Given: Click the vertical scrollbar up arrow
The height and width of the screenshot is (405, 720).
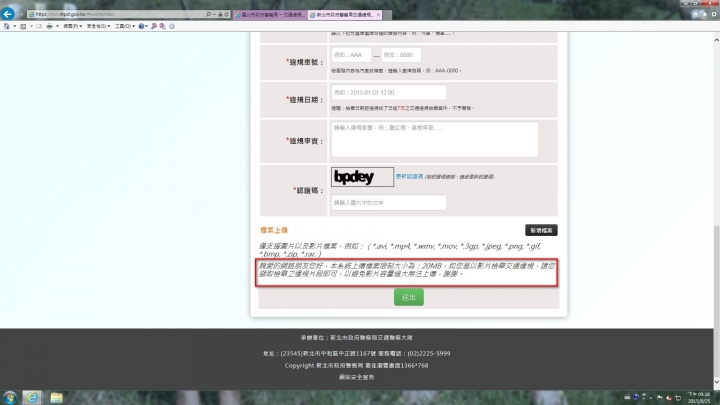Looking at the screenshot, I should pos(716,40).
